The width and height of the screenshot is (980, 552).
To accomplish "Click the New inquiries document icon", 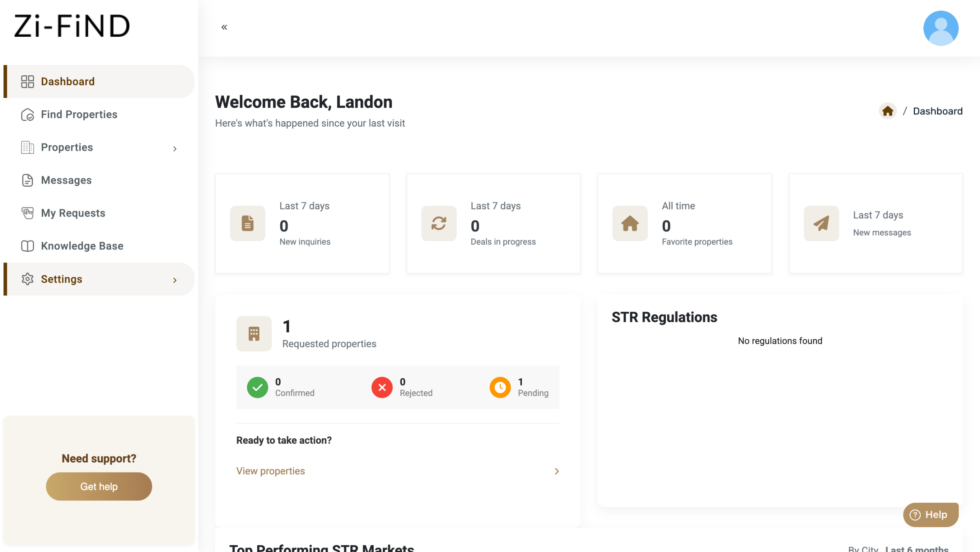I will click(247, 223).
